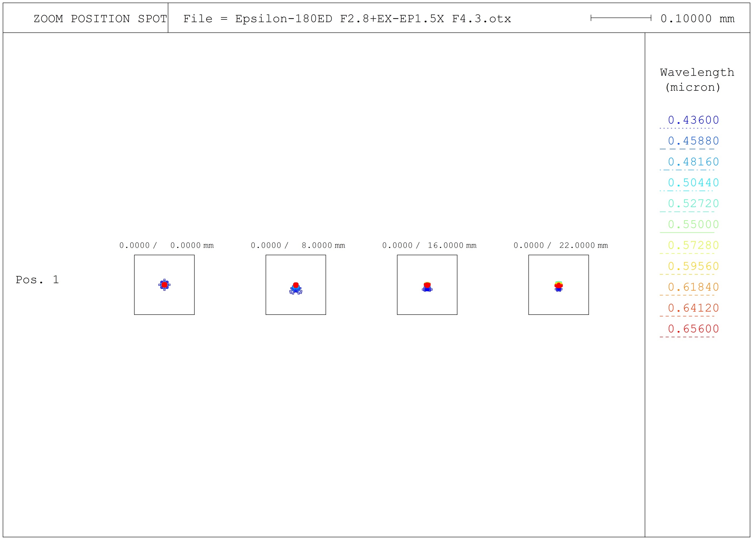This screenshot has height=540, width=756.
Task: Click the 22.0000 mm field spot diagram
Action: pos(559,285)
